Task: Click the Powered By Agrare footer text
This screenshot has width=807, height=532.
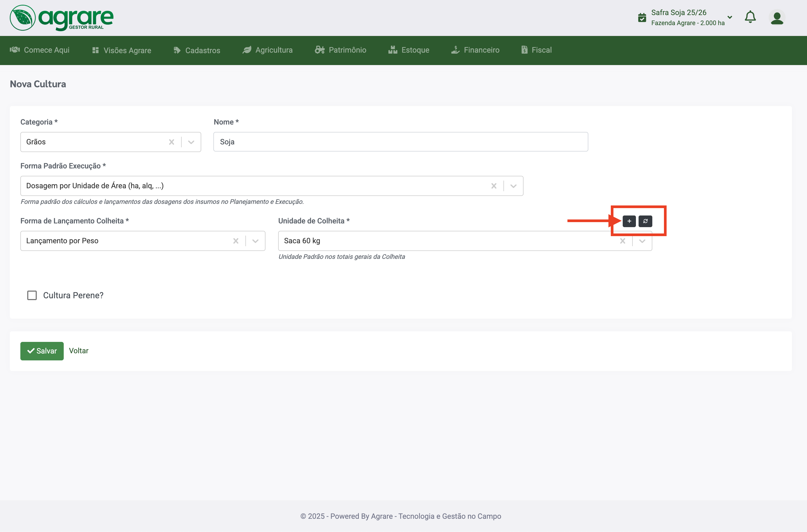Action: coord(401,516)
